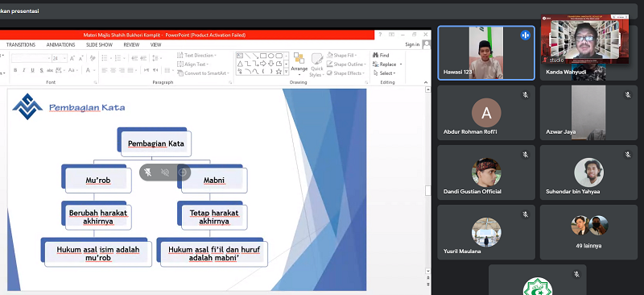Open the font name combo box
This screenshot has width=644, height=295.
31,58
